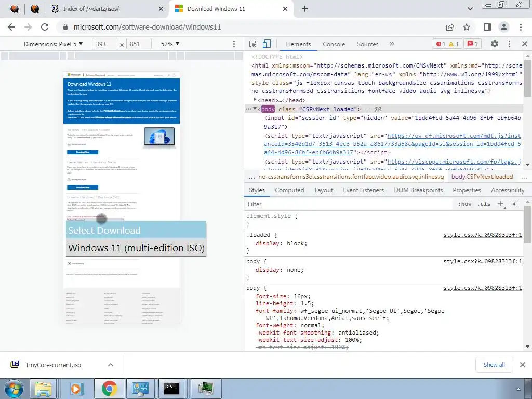Open Chrome three-dot menu
This screenshot has height=399, width=532.
coord(521,27)
